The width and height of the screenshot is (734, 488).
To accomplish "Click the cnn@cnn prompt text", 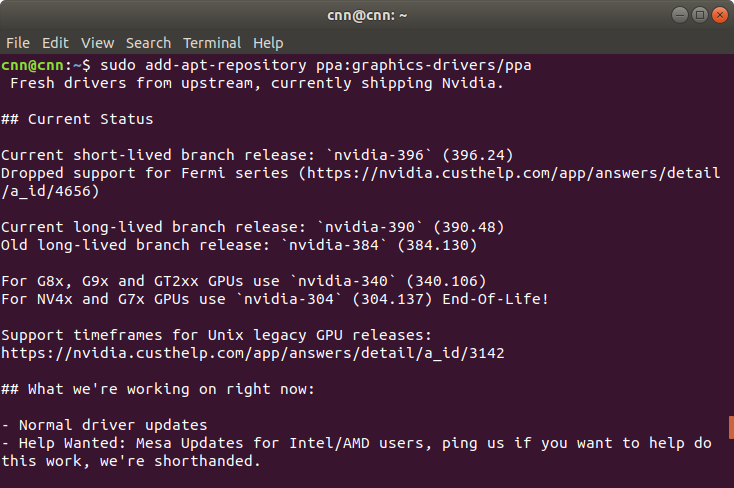I will (32, 65).
